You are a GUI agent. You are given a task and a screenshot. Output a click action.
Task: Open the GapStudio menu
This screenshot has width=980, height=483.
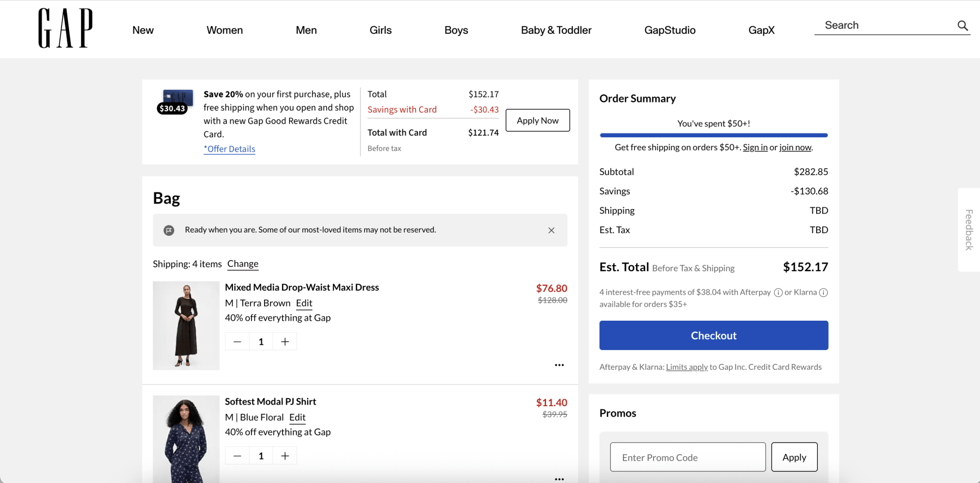point(670,30)
